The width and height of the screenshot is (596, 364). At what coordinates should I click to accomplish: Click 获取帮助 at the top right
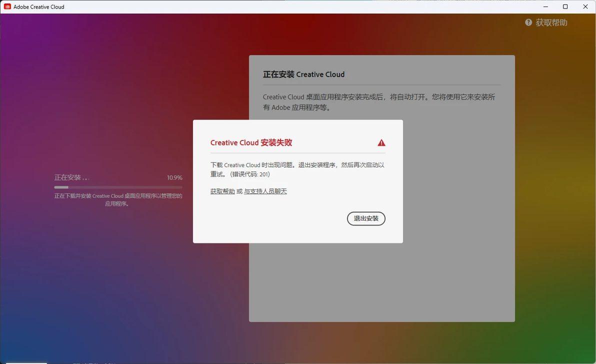pos(551,22)
